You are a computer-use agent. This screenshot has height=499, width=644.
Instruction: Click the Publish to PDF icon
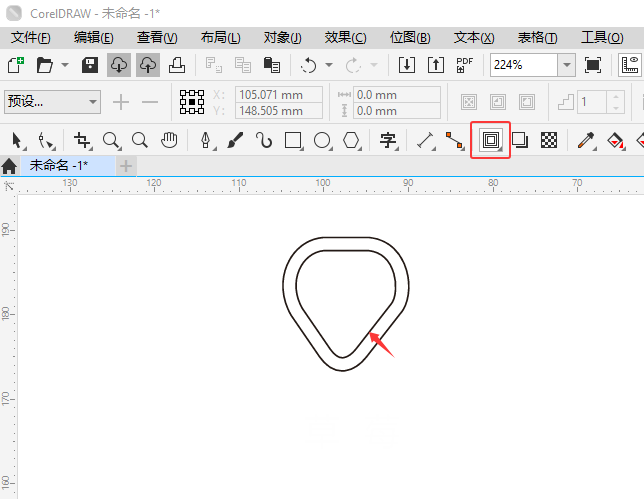[465, 65]
